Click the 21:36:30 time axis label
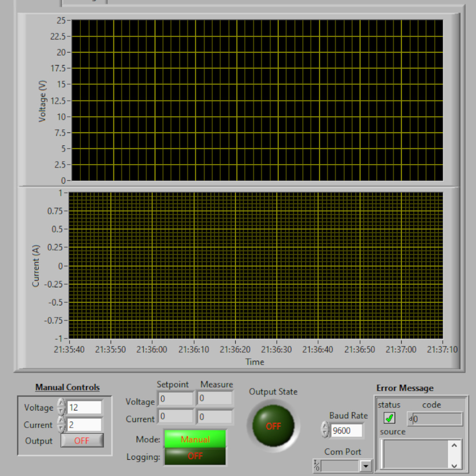476x476 pixels. point(276,350)
